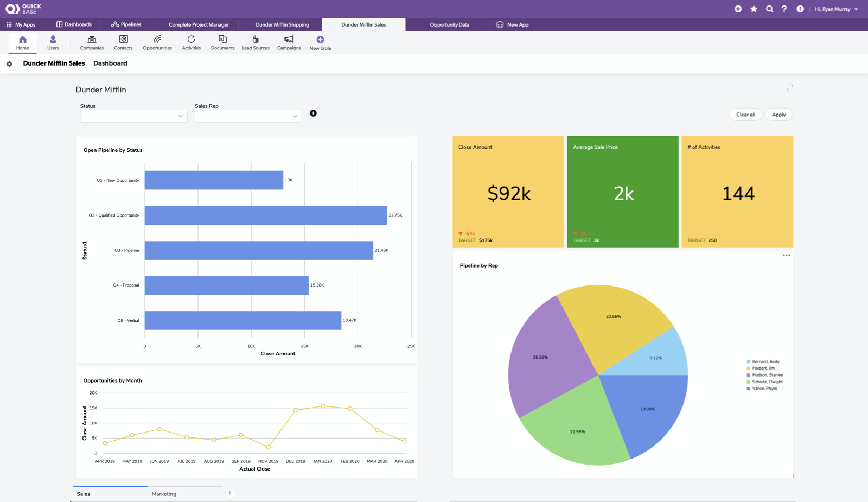
Task: Click the Dunder Mifflin Sales app name
Action: 54,63
